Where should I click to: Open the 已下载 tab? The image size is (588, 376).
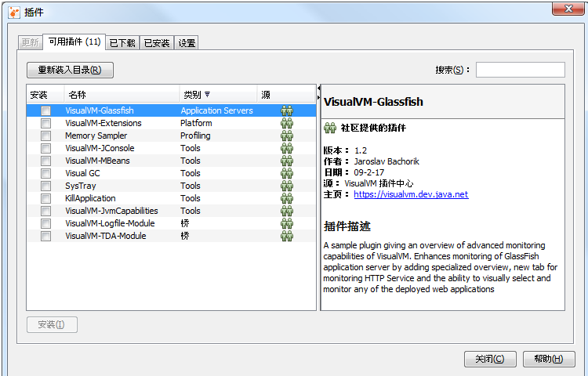pyautogui.click(x=122, y=43)
